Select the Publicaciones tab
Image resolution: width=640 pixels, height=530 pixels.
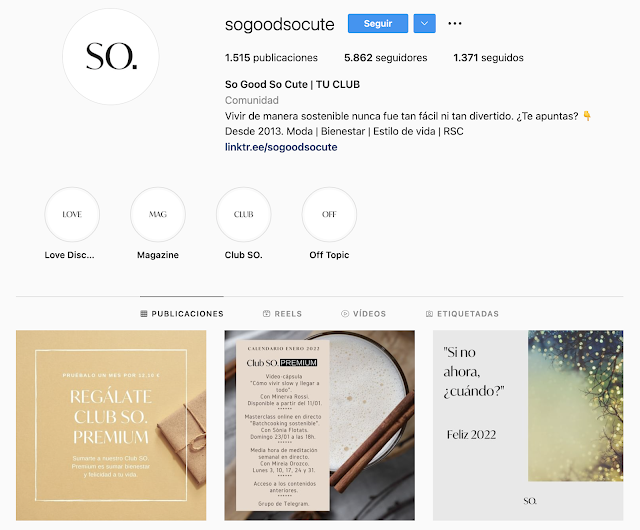(182, 314)
